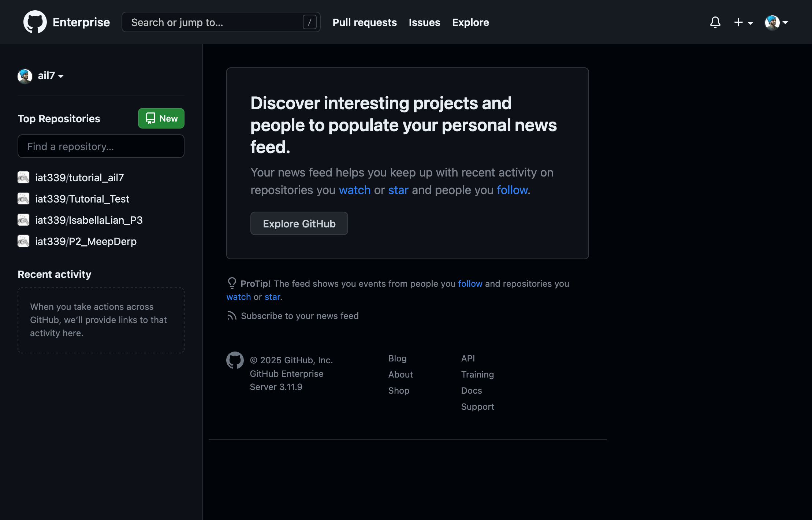
Task: Open notifications via the bell icon
Action: coord(715,22)
